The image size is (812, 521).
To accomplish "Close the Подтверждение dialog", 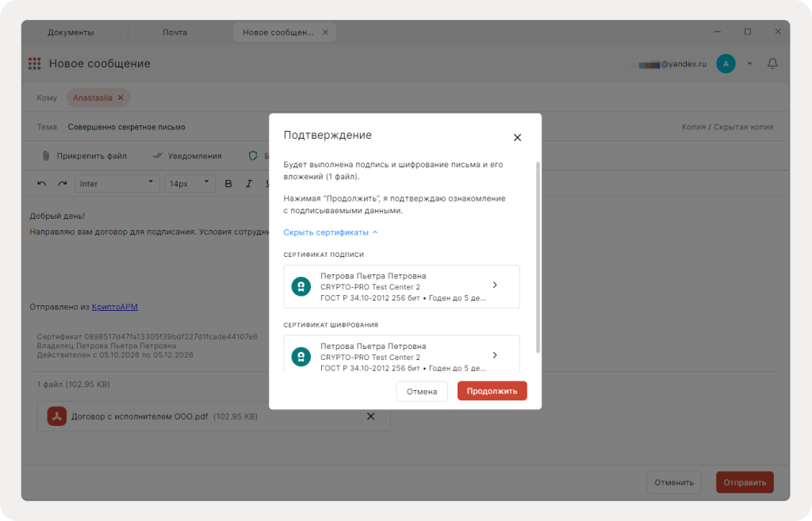I will (x=517, y=137).
